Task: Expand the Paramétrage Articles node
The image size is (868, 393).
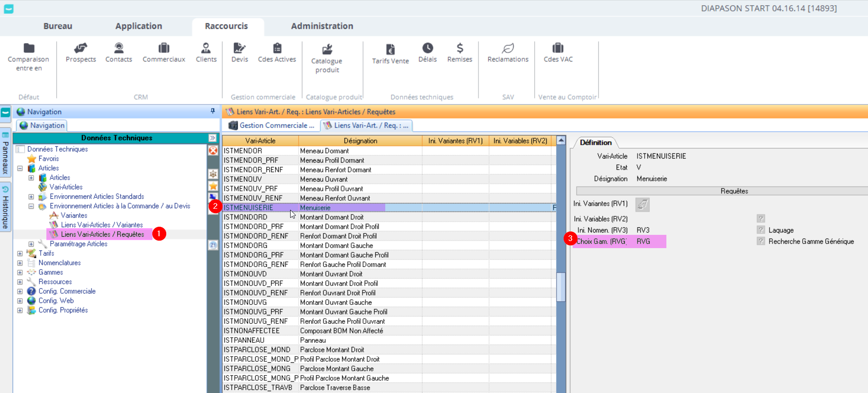Action: [31, 244]
